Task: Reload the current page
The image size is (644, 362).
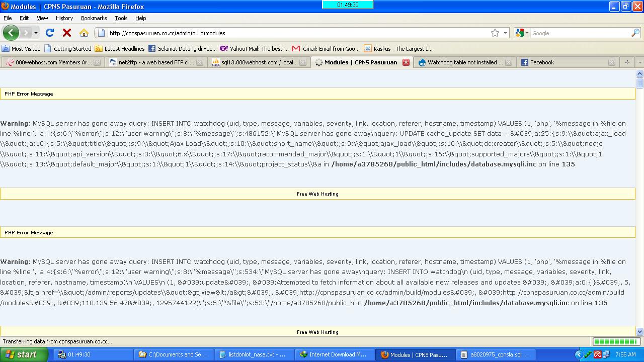Action: tap(49, 33)
